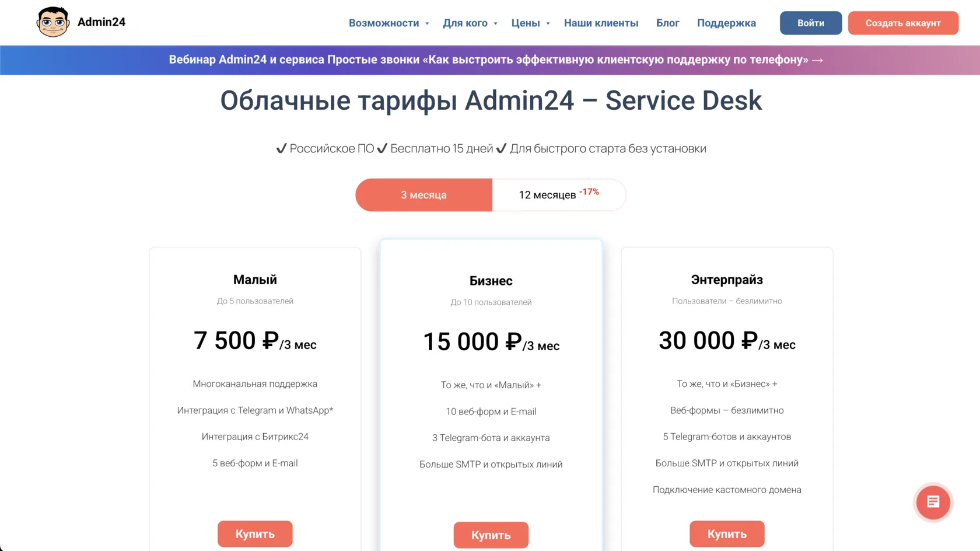Open the Цены menu item
This screenshot has height=551, width=980.
coord(526,23)
